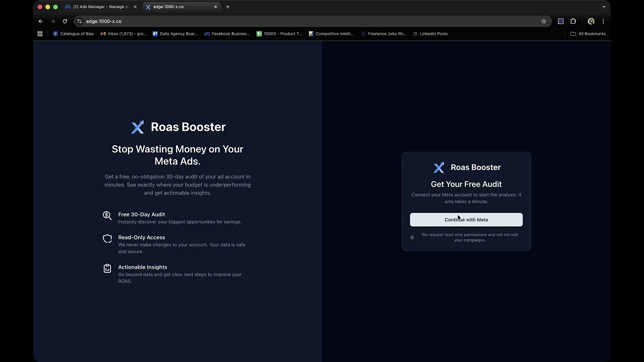
Task: Click the Read-Only Access label
Action: coord(141,237)
